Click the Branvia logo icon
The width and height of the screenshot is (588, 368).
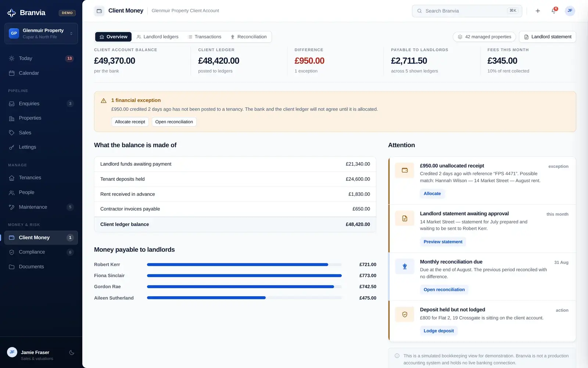tap(11, 13)
